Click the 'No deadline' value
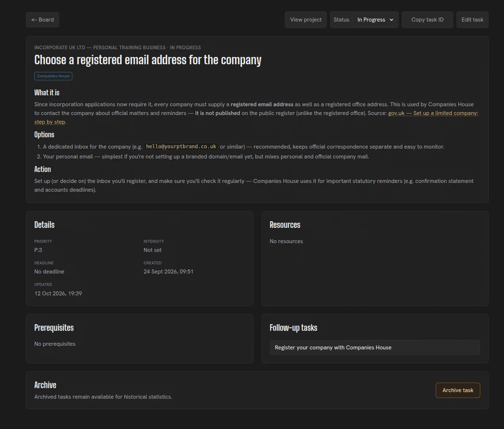Screen dimensions: 504x429 pos(49,272)
